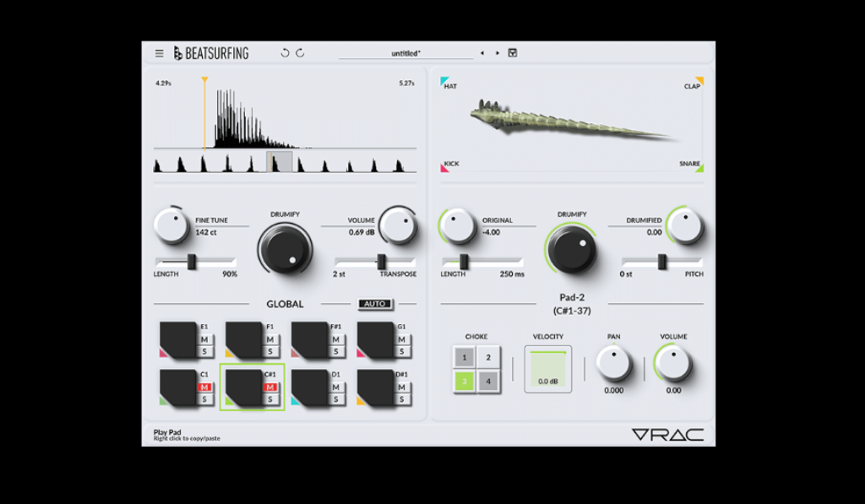Screen dimensions: 865x504
Task: Select the HAT corner marker
Action: click(444, 81)
